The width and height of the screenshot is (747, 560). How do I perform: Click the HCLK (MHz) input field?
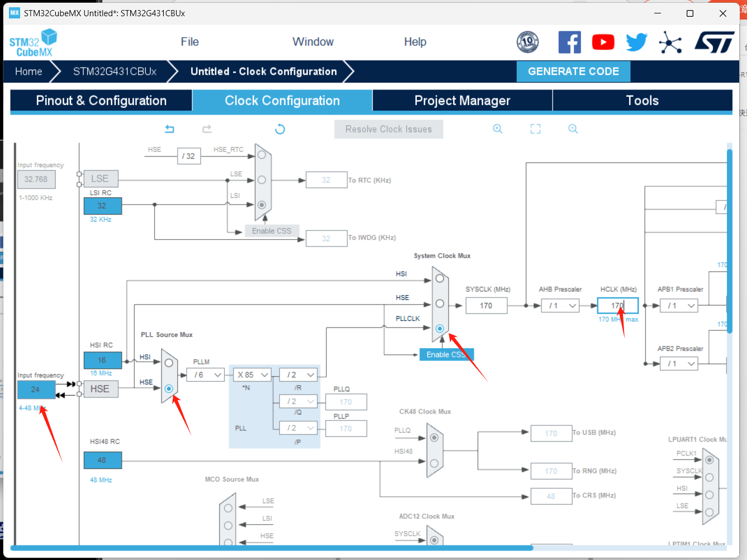tap(618, 306)
